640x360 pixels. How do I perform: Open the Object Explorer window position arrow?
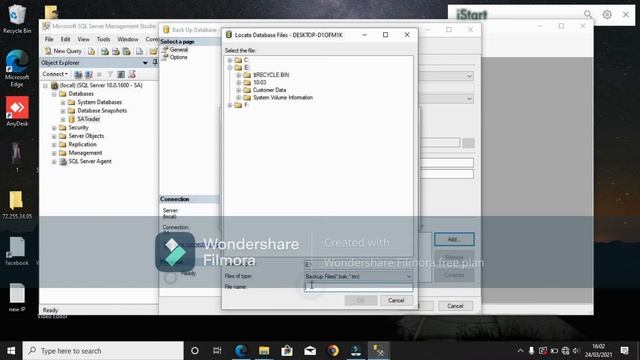[145, 63]
